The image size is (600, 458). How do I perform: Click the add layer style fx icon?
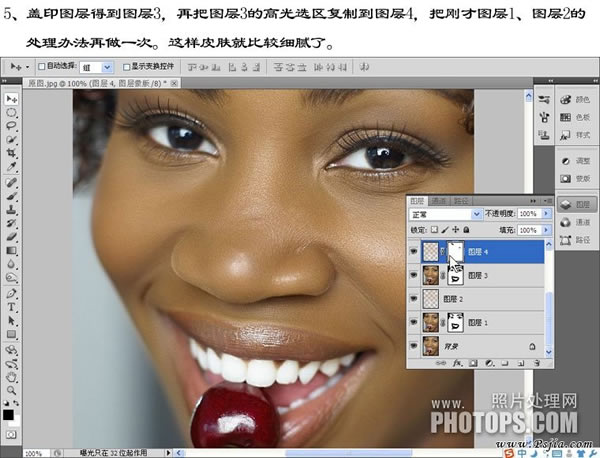pos(457,363)
